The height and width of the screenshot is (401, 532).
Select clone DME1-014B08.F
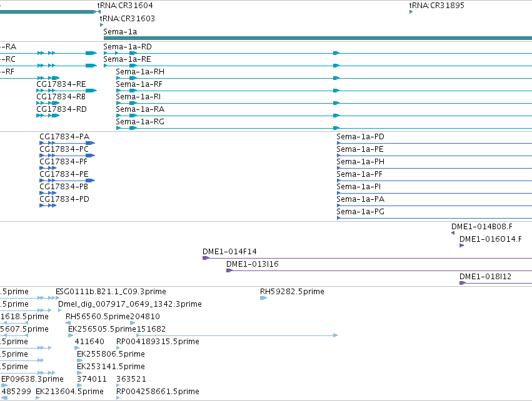[482, 227]
